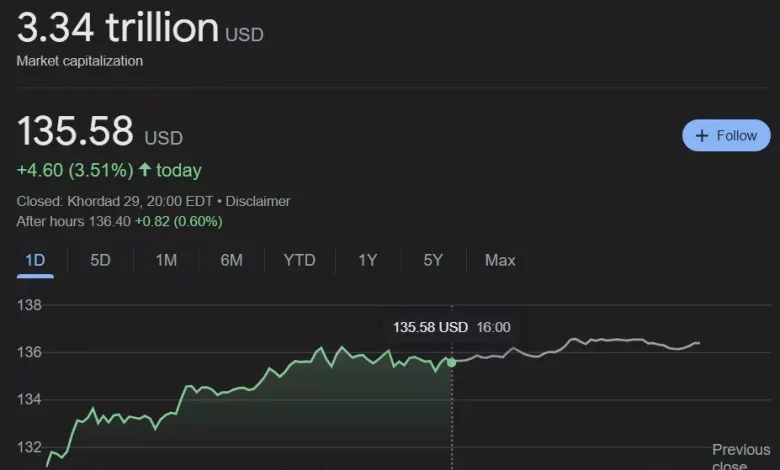Screen dimensions: 780x470
Task: Click the green dot marker on chart
Action: pos(452,362)
